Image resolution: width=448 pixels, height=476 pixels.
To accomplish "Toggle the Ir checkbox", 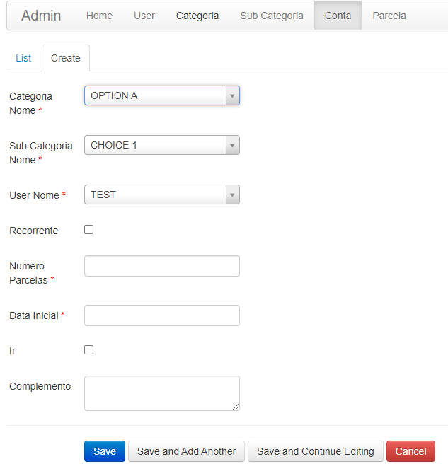I will coord(88,349).
